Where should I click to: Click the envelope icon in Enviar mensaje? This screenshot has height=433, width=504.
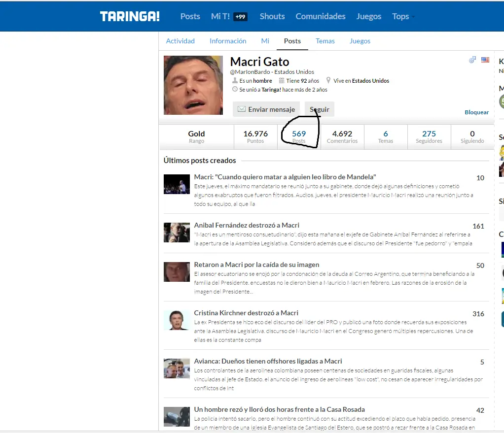[241, 109]
